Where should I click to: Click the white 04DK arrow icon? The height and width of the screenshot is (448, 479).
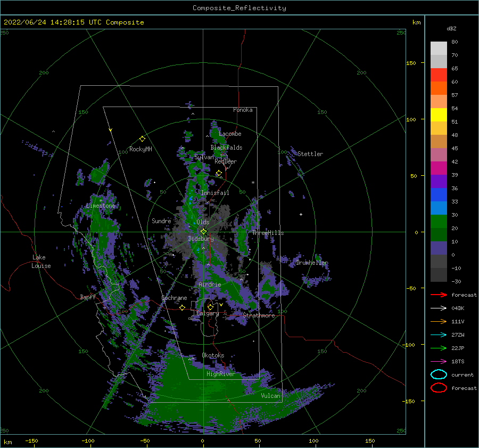[439, 308]
